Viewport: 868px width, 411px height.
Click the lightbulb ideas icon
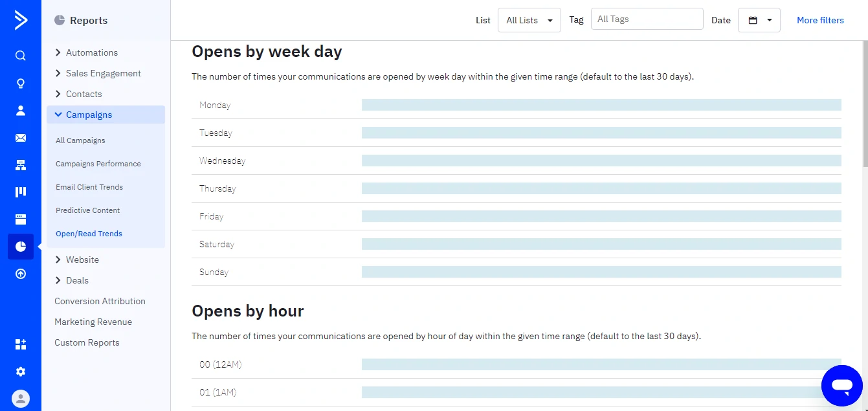21,83
